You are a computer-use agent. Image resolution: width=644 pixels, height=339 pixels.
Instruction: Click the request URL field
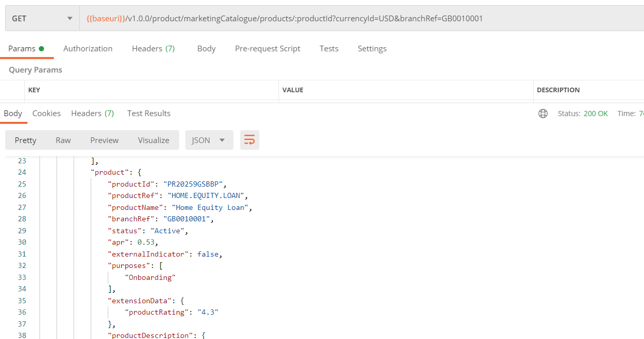coord(357,19)
